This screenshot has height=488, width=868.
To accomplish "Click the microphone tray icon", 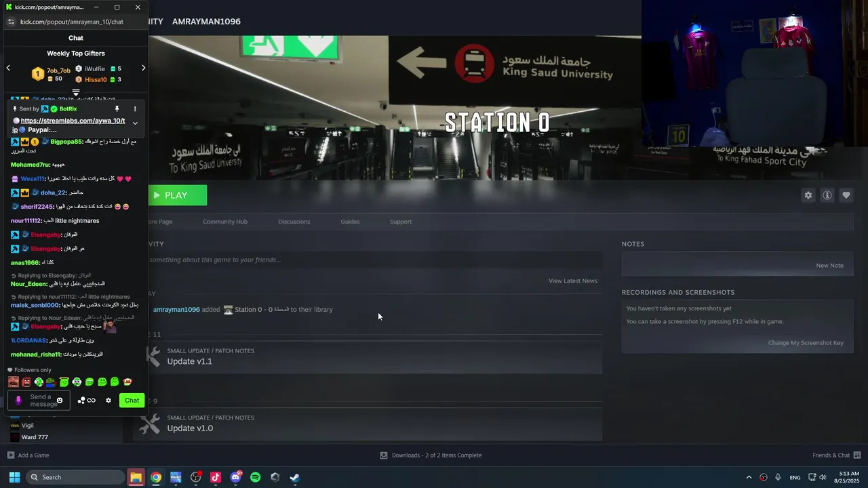I will coord(778,477).
